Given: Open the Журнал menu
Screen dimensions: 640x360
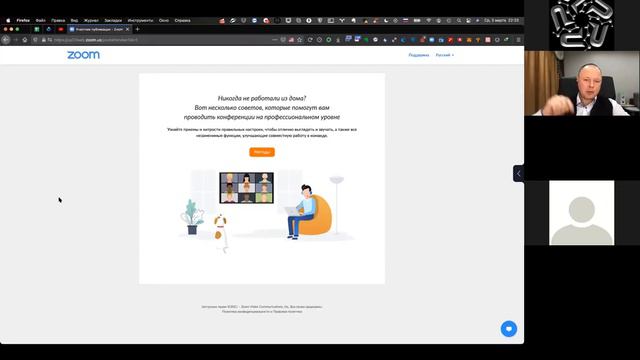Looking at the screenshot, I should tap(91, 20).
